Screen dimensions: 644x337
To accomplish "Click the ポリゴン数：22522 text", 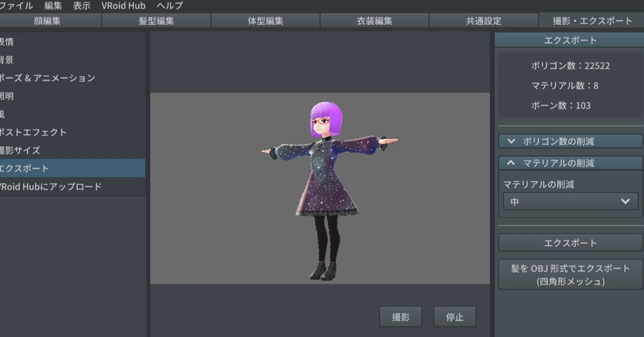I will tap(571, 66).
